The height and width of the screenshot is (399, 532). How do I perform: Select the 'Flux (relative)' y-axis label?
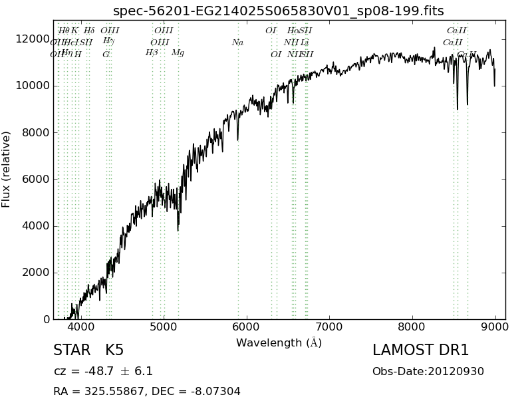coord(6,170)
